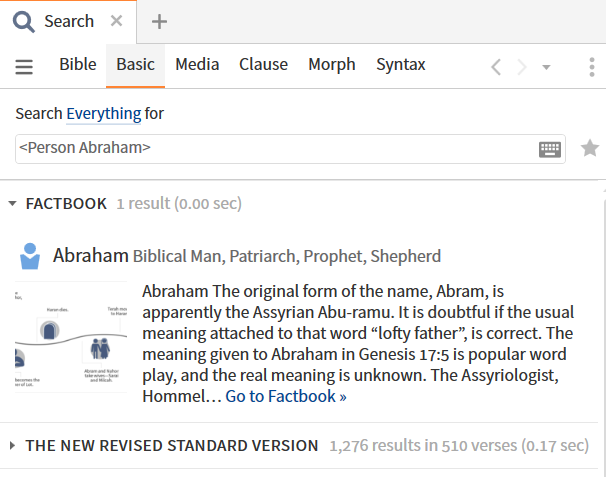Switch to the Bible search tab
Image resolution: width=606 pixels, height=477 pixels.
[x=78, y=64]
